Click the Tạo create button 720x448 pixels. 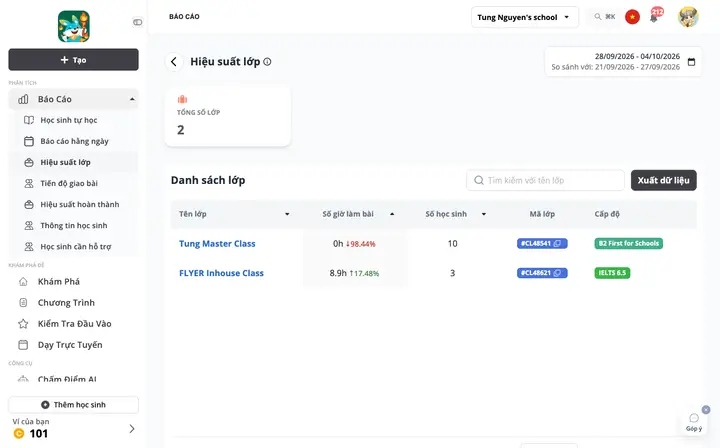coord(73,60)
